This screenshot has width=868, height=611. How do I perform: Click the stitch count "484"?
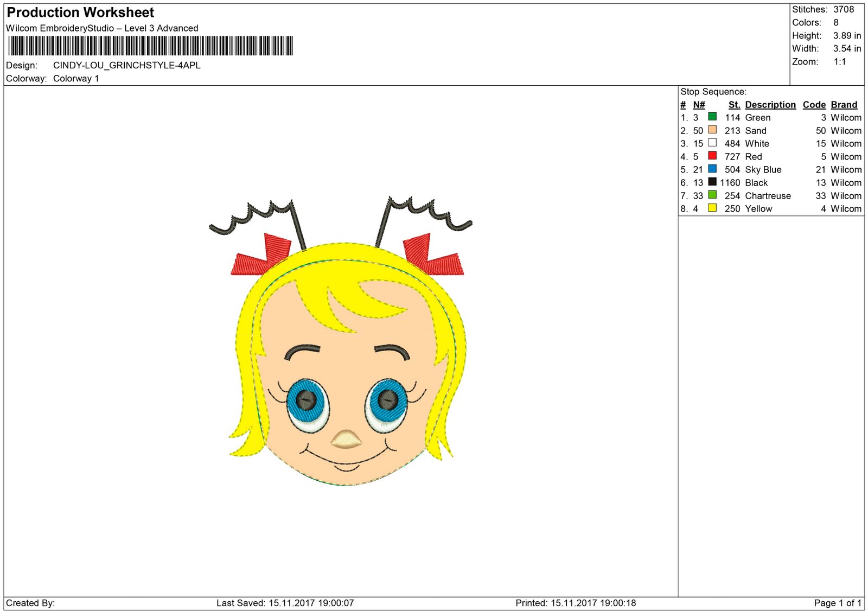(x=732, y=144)
